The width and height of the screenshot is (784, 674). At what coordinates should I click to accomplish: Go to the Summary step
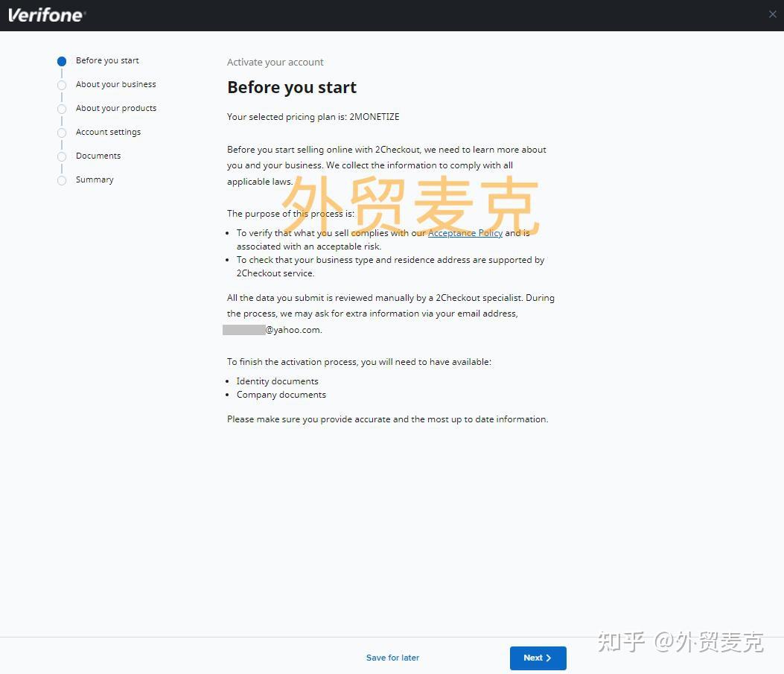[x=95, y=180]
